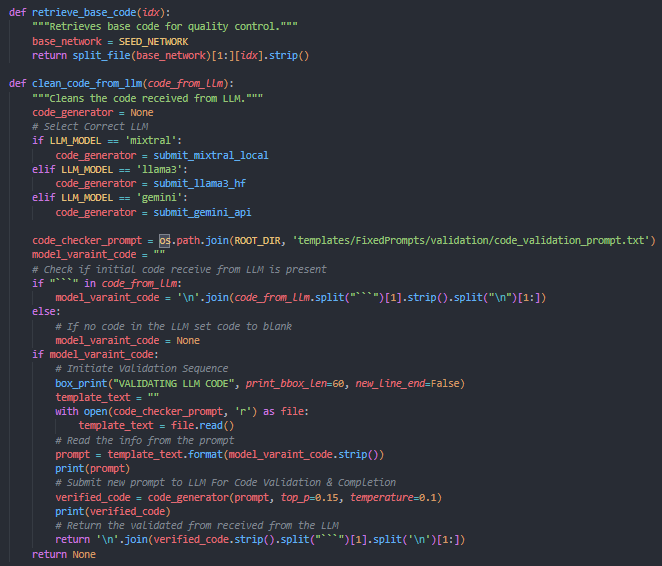Click the code_validation_prompt.txt path string

473,241
